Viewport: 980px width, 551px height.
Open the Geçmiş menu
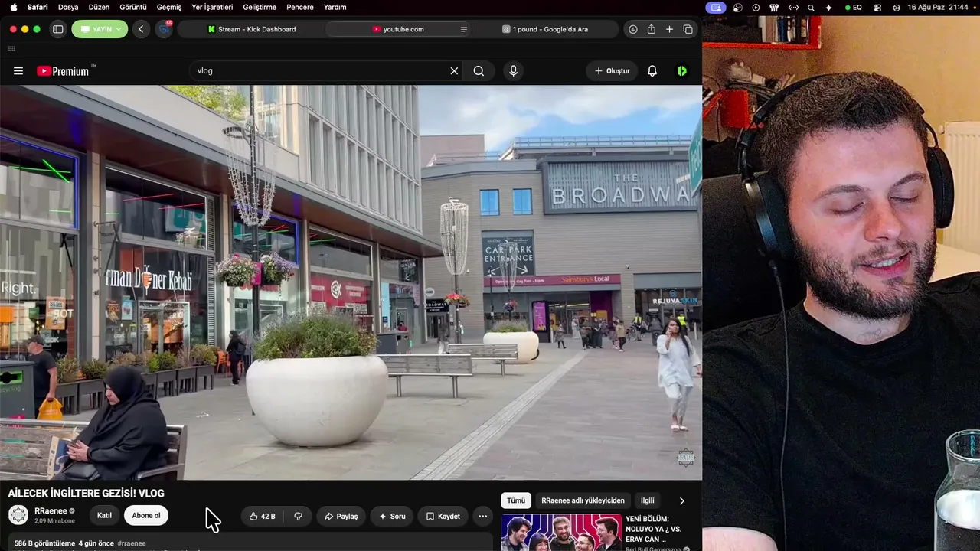pyautogui.click(x=169, y=7)
